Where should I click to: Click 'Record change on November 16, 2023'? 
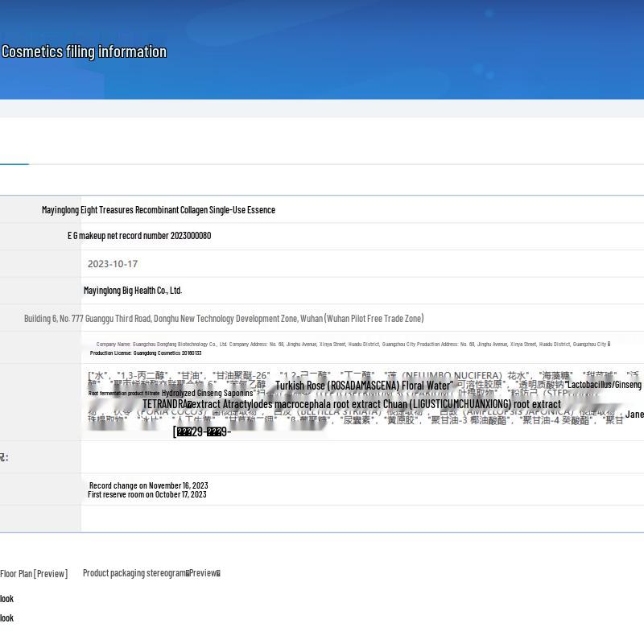(148, 485)
